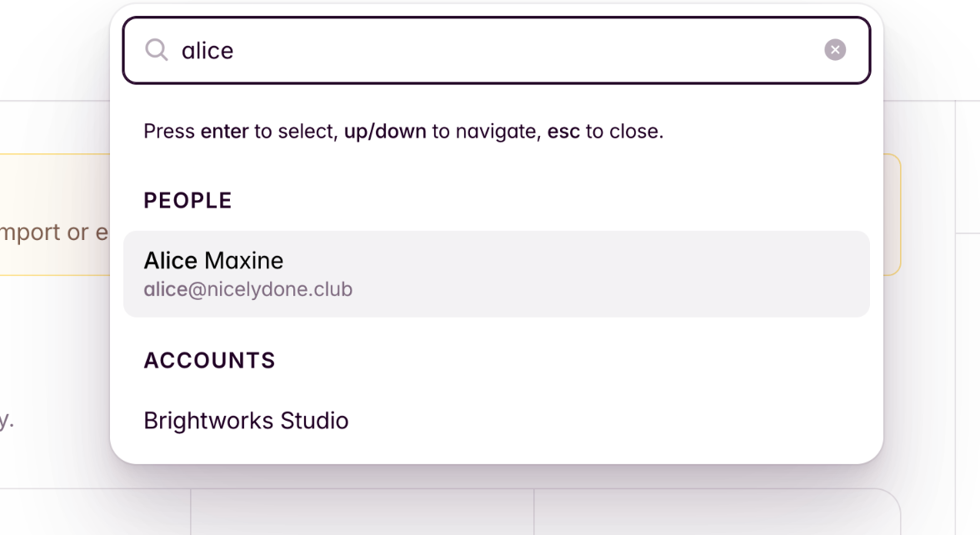This screenshot has width=980, height=535.
Task: Click the bold "enter" keyword in hint
Action: pyautogui.click(x=224, y=132)
